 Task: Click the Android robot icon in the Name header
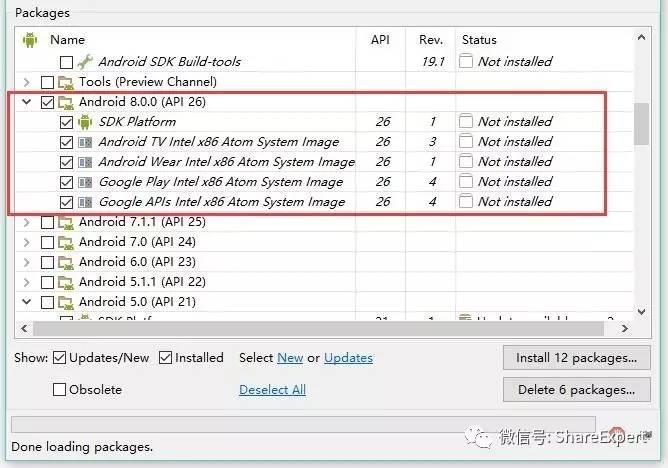30,40
